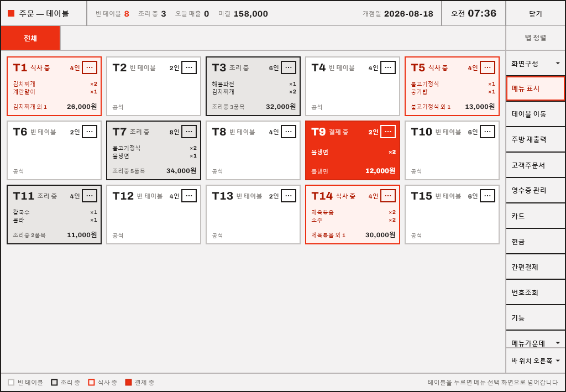This screenshot has height=392, width=566.
Task: Open the 기능 menu
Action: click(535, 318)
